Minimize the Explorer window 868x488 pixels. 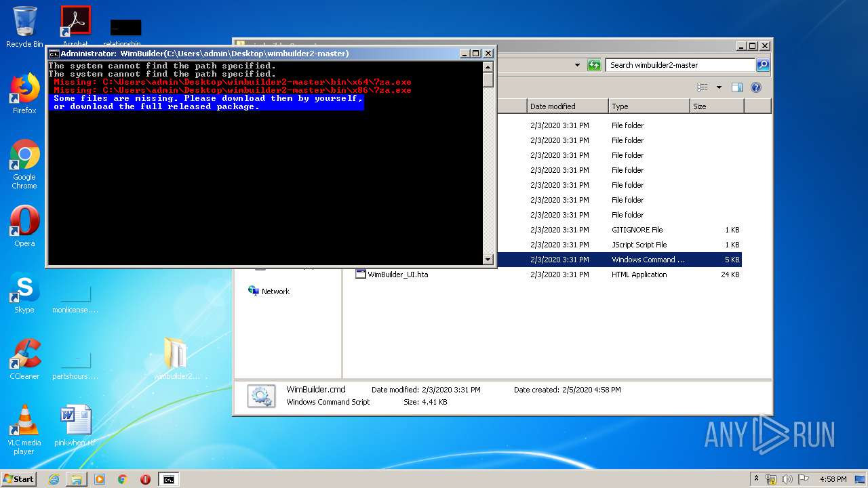(x=741, y=46)
